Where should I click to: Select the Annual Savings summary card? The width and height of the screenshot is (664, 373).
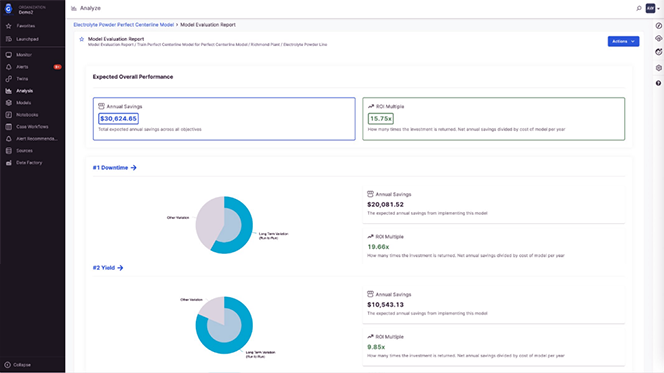(224, 119)
